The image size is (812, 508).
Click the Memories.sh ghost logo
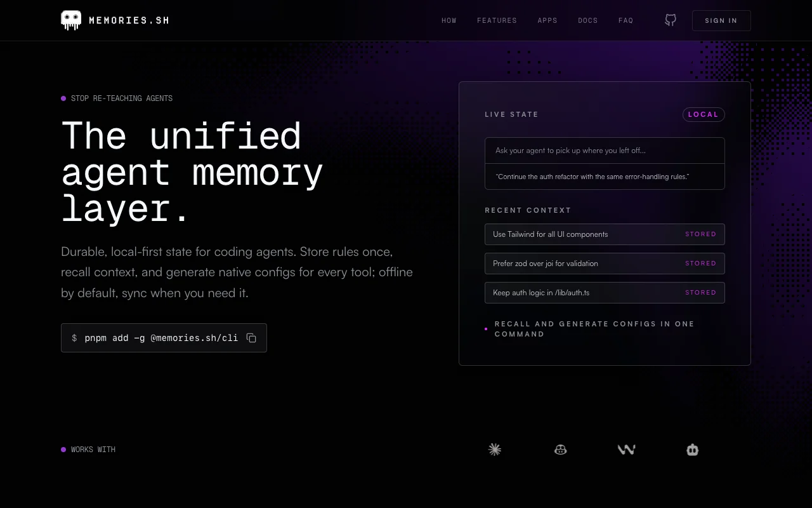[70, 20]
